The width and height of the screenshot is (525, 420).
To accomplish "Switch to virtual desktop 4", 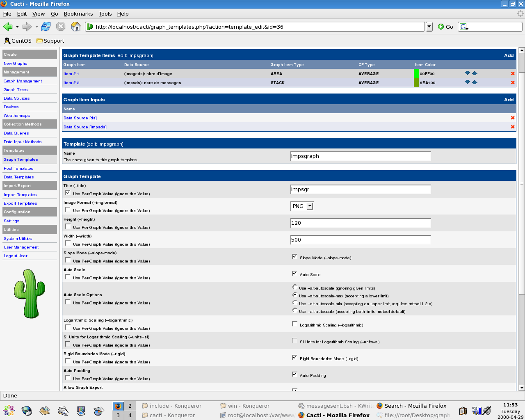I will tap(130, 415).
